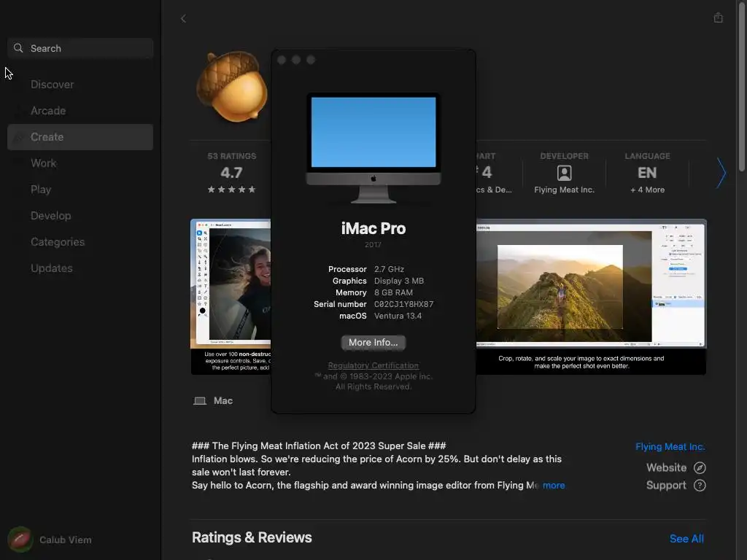Select the Create sidebar item
Image resolution: width=747 pixels, height=560 pixels.
(80, 137)
